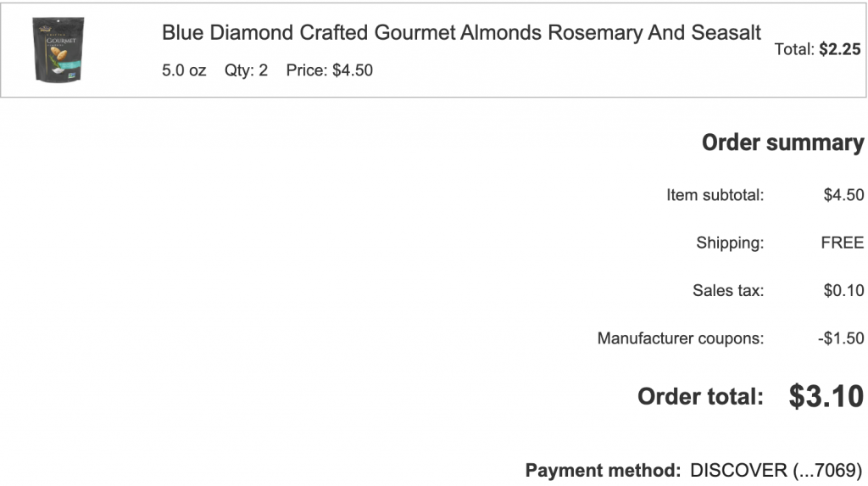Open the Blue Diamond Crafted Gourmet Almonds title
868x486 pixels.
461,33
